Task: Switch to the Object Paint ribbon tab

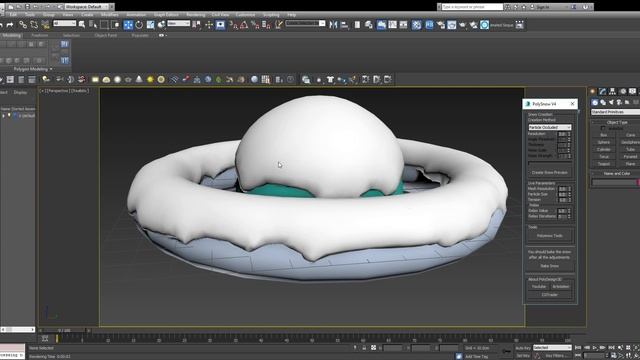Action: [x=106, y=36]
